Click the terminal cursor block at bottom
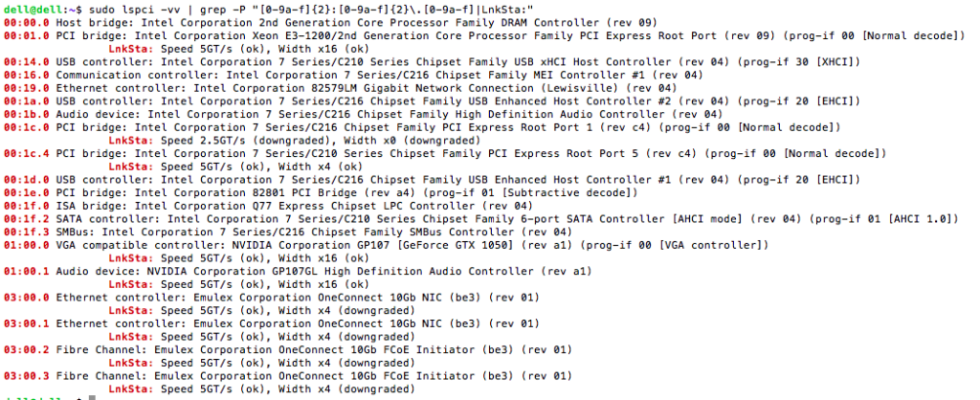The width and height of the screenshot is (980, 400). [x=92, y=397]
